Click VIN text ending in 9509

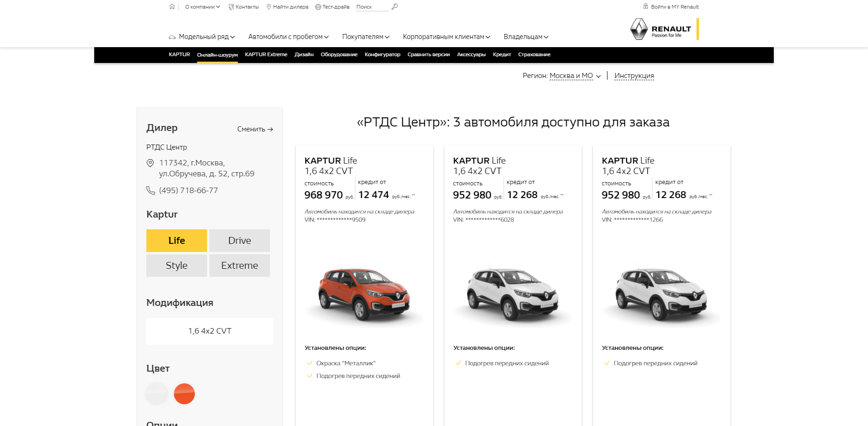point(335,220)
